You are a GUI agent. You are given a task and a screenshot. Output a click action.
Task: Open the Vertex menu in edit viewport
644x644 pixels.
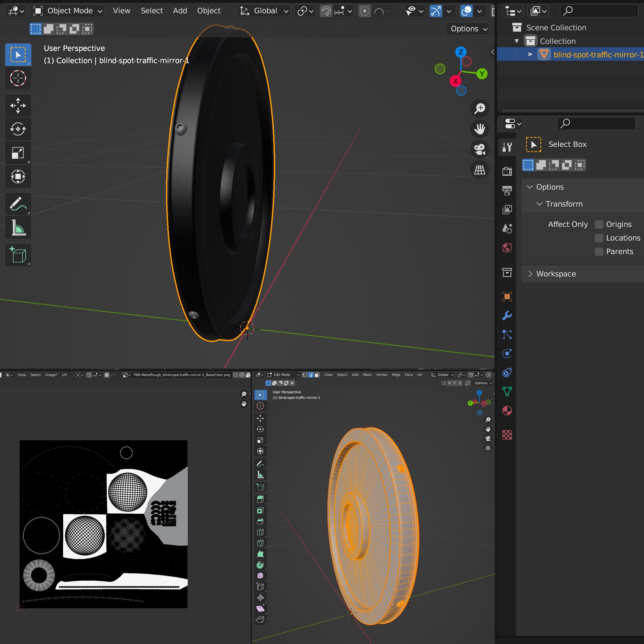[382, 375]
